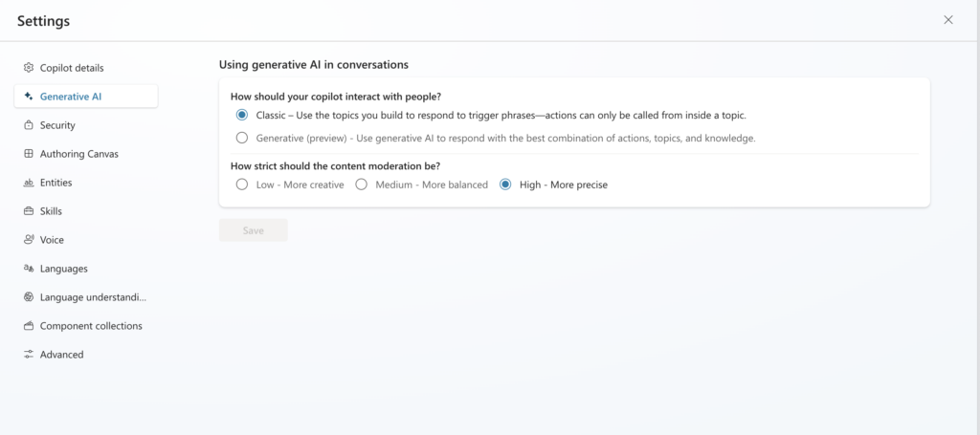Click the Component collections icon
Screen dimensions: 980x435
tap(29, 326)
